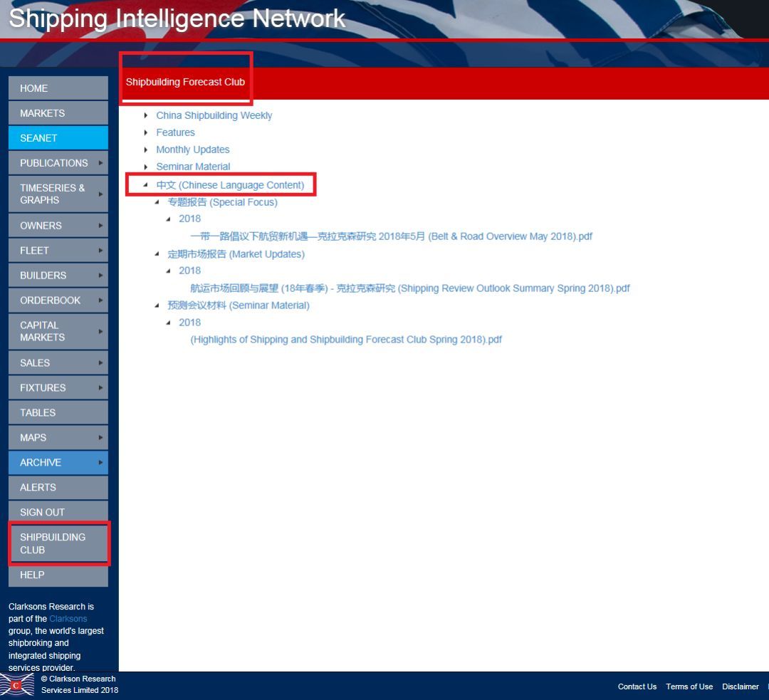
Task: Open the OWNERS menu
Action: click(58, 226)
